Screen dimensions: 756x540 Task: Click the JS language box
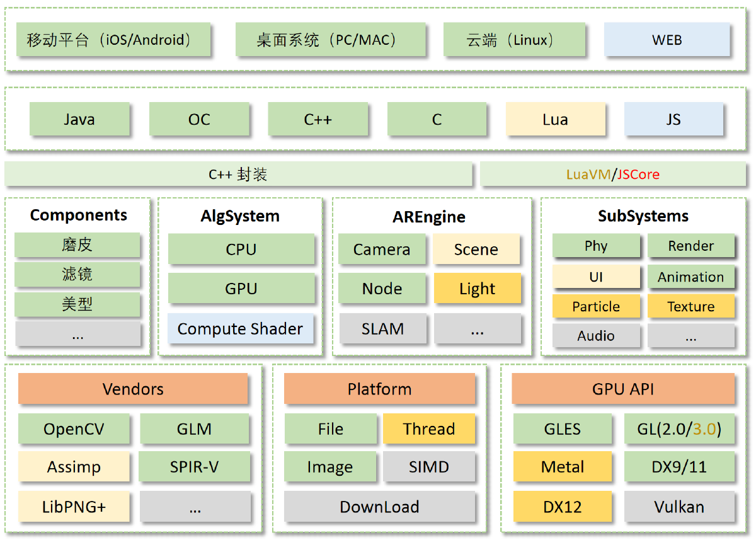click(x=673, y=120)
